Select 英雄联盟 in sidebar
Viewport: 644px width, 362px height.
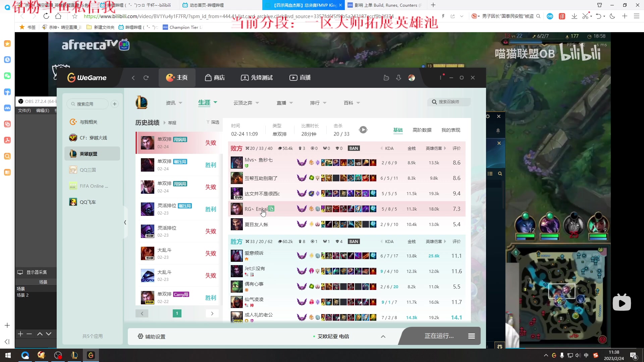[92, 154]
